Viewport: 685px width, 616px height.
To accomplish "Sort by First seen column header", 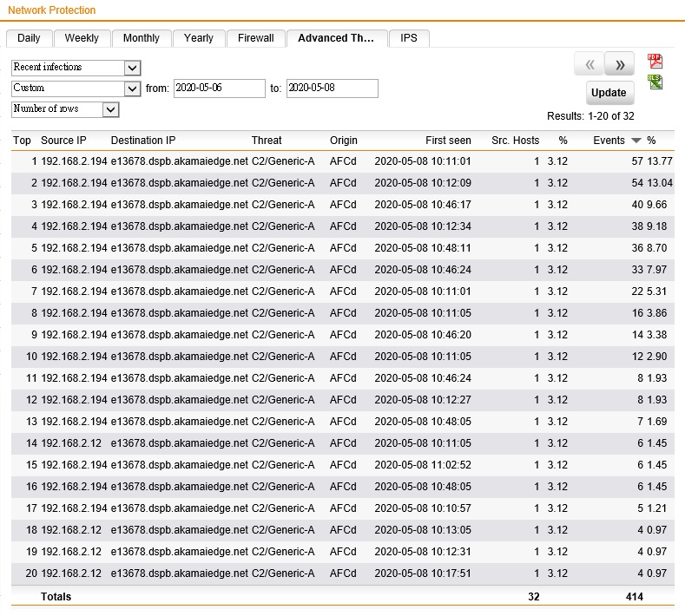I will coord(448,141).
